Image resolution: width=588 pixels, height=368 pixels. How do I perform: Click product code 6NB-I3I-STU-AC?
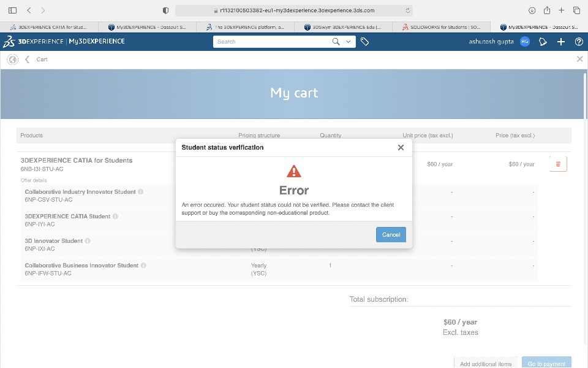(x=42, y=169)
